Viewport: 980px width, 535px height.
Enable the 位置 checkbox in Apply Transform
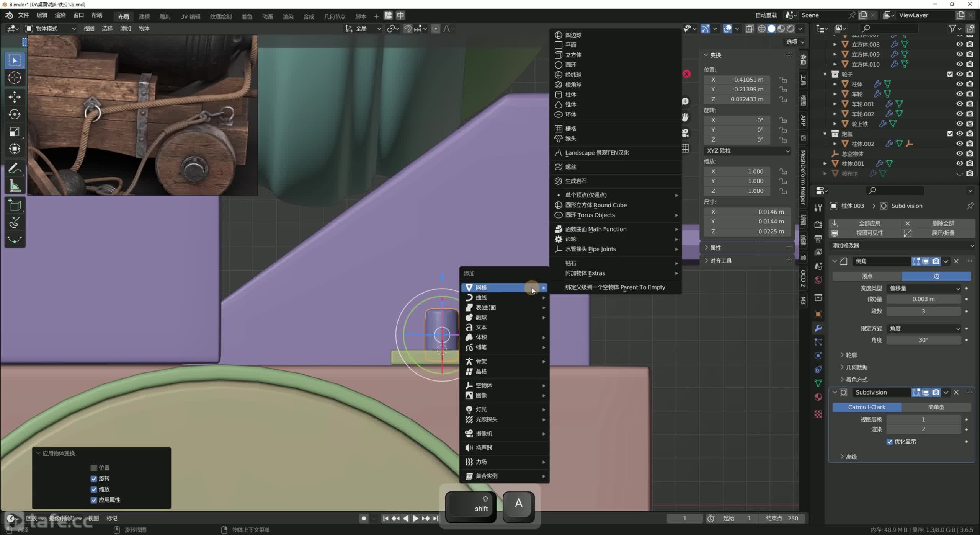point(94,468)
